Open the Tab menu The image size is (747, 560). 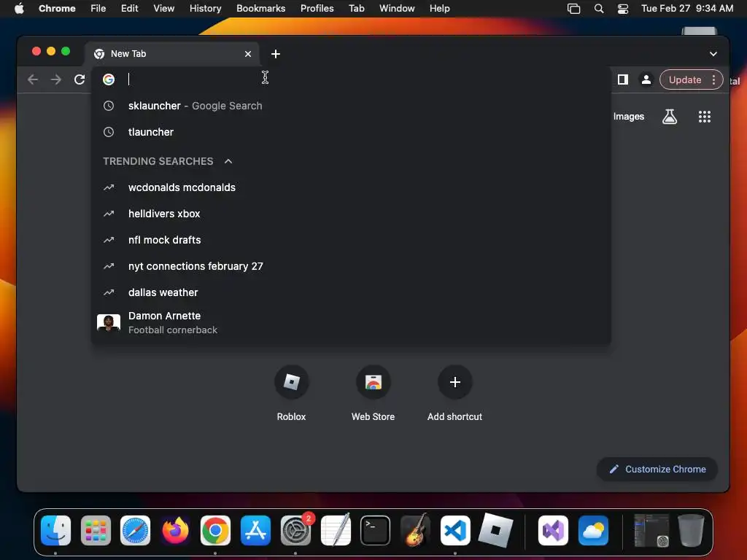tap(356, 9)
